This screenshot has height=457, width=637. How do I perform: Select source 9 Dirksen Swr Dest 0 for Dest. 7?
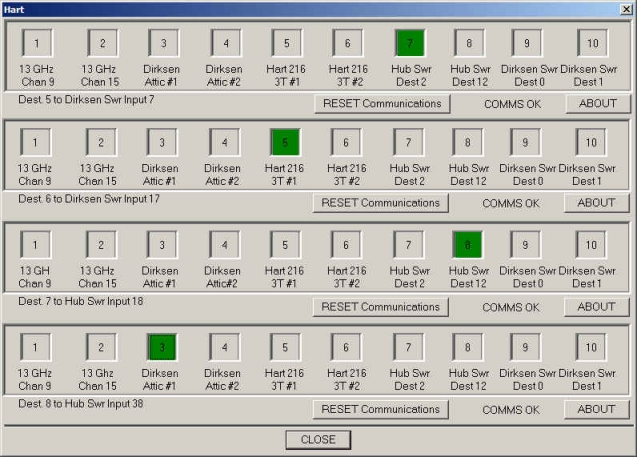525,245
